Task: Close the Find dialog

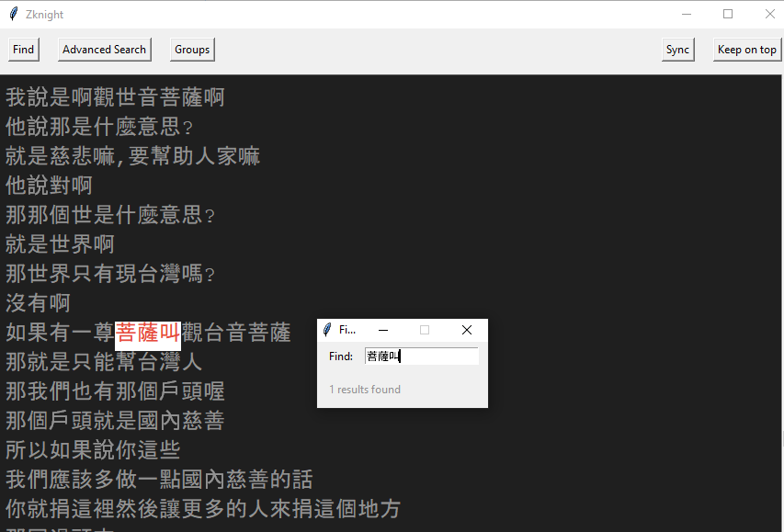Action: [466, 329]
